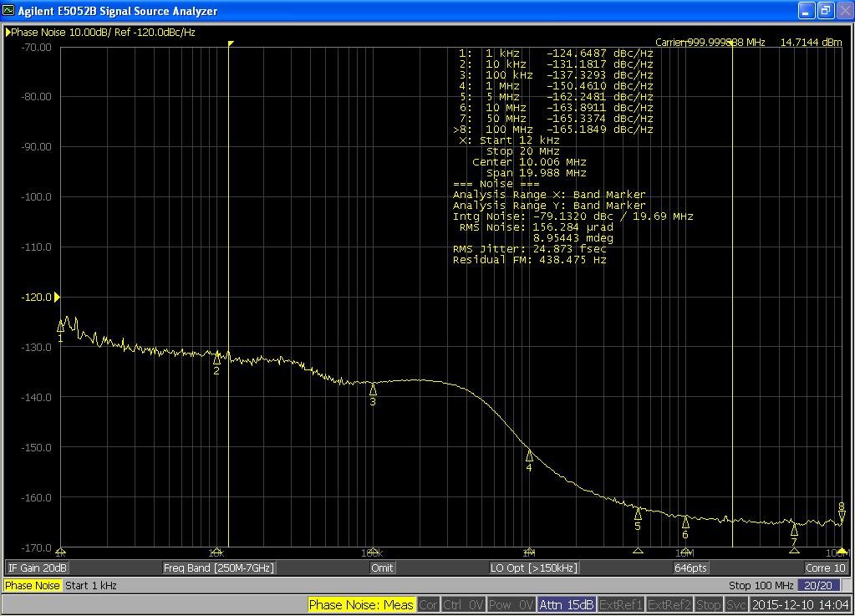Click the Corre 10 status field

826,568
